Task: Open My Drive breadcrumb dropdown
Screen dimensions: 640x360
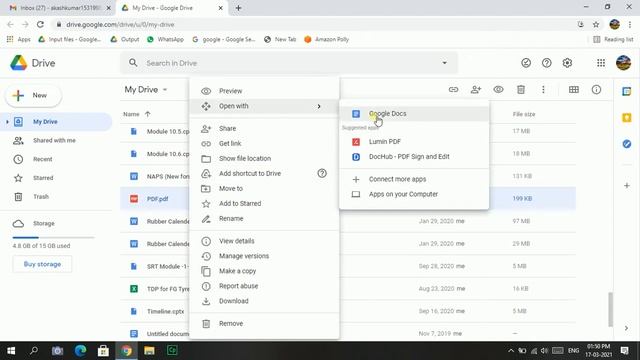Action: coord(146,89)
